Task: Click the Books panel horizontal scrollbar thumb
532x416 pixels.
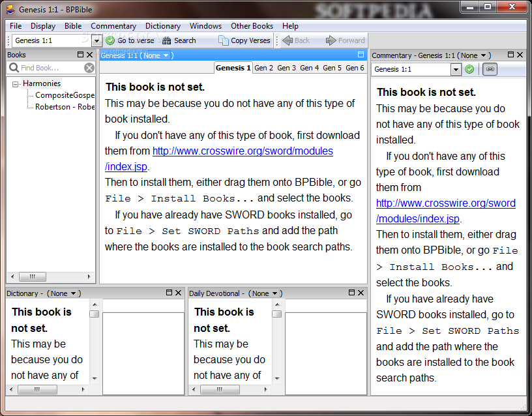Action: coord(33,276)
